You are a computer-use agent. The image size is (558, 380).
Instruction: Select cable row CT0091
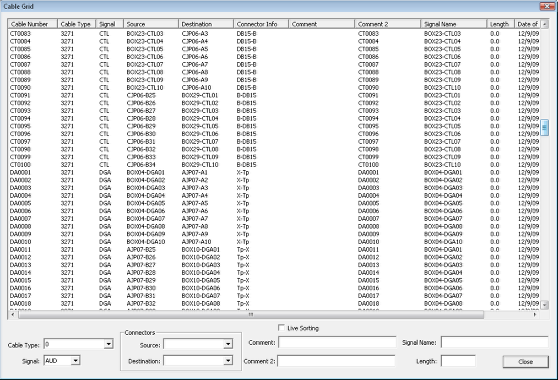point(274,95)
